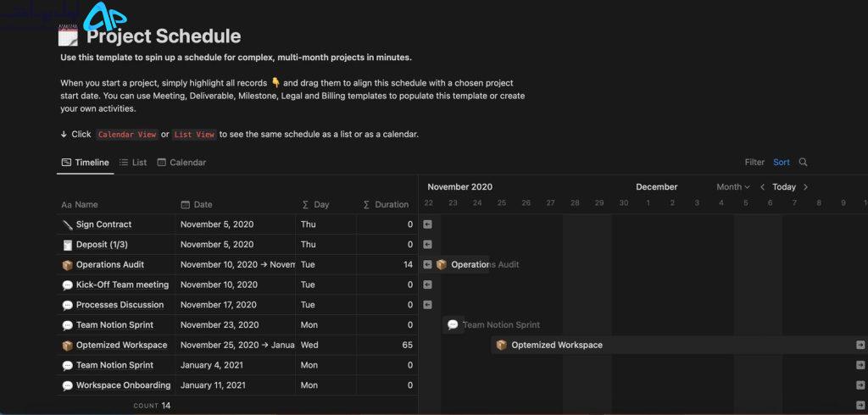Screen dimensions: 868x415
Task: Open the Kick-Off Team meeting row name
Action: (122, 285)
